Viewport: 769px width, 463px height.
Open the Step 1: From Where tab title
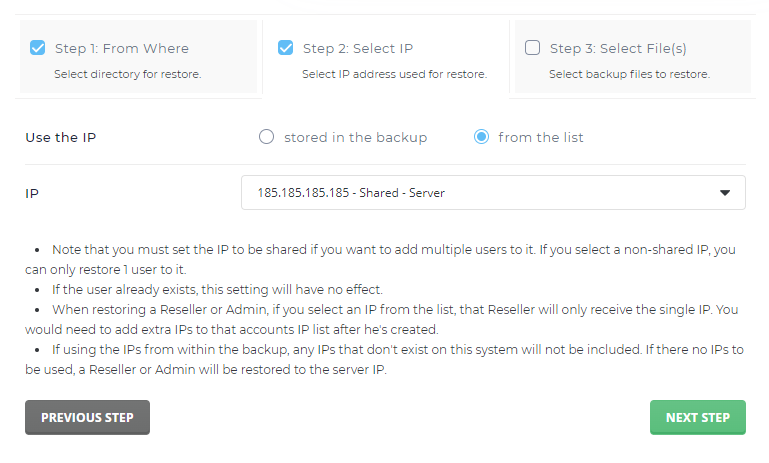tap(122, 48)
